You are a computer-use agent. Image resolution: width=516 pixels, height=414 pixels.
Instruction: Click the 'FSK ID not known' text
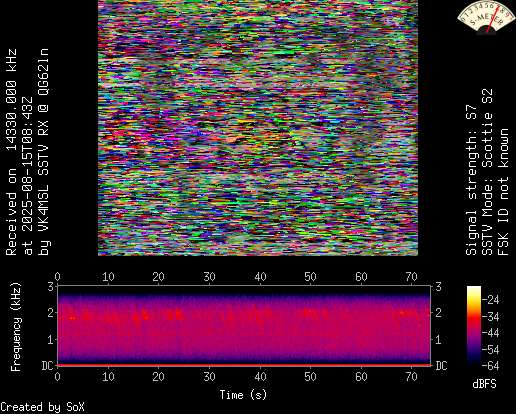[503, 192]
